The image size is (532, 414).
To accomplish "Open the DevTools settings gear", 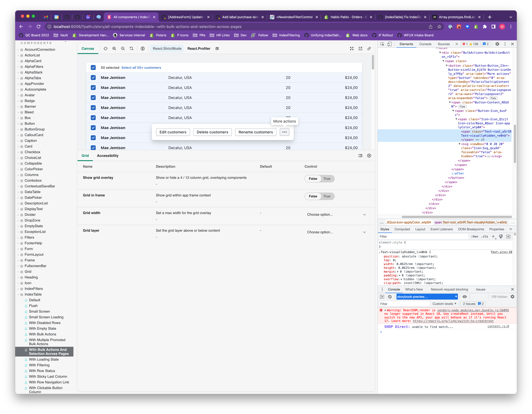I will pos(497,44).
